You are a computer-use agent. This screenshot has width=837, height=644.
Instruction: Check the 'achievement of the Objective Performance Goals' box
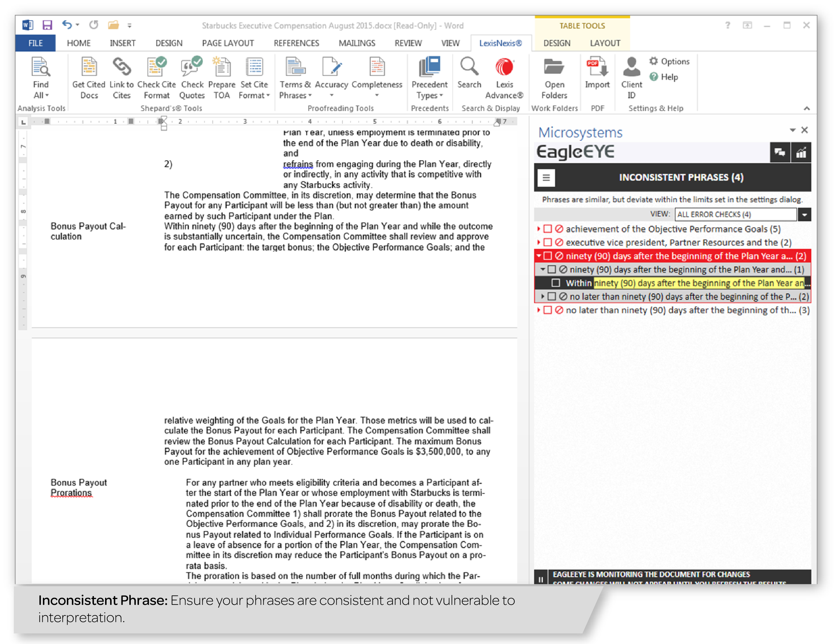coord(548,229)
